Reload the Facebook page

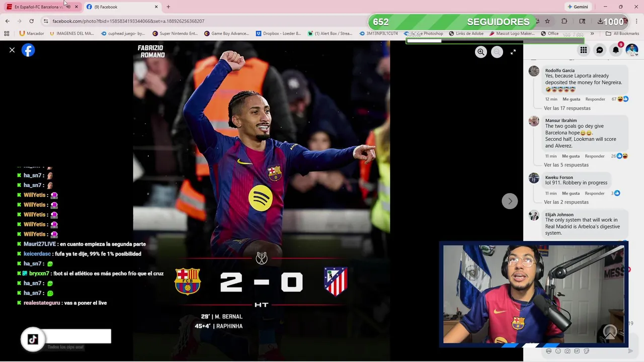[x=31, y=21]
